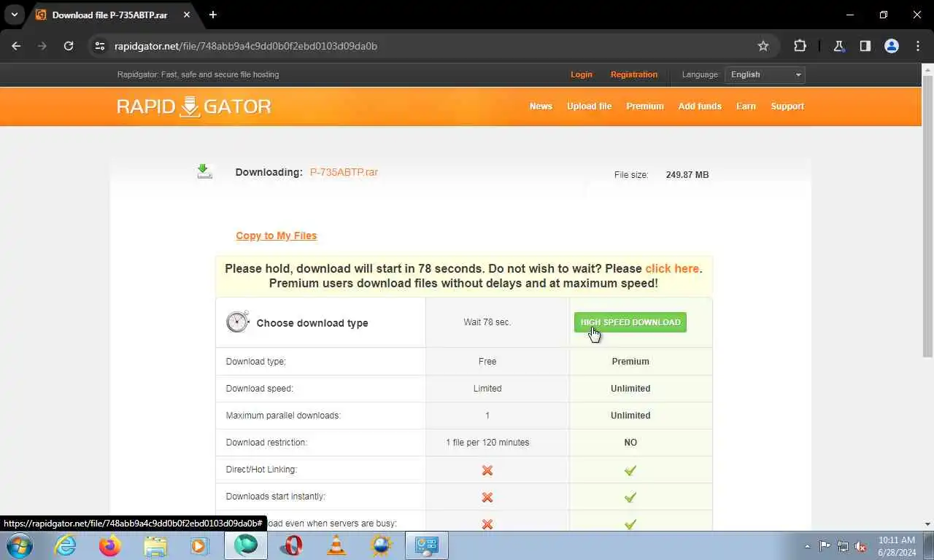Open the News menu item
The image size is (934, 560).
pyautogui.click(x=541, y=106)
